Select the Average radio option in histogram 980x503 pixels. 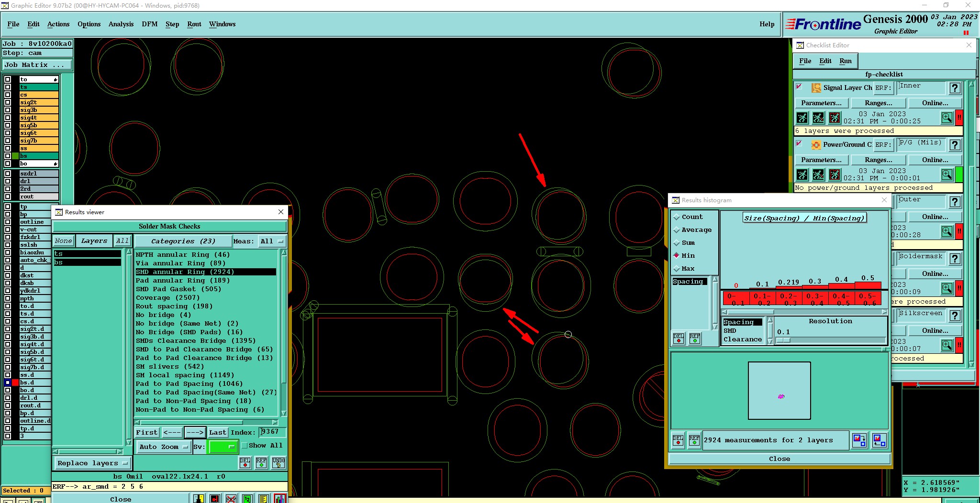coord(677,230)
